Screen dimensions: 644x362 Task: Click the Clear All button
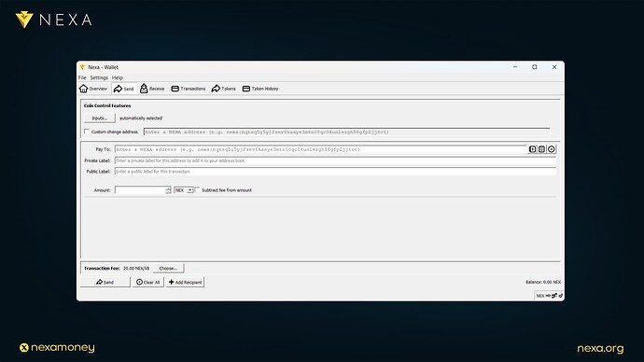click(x=148, y=283)
